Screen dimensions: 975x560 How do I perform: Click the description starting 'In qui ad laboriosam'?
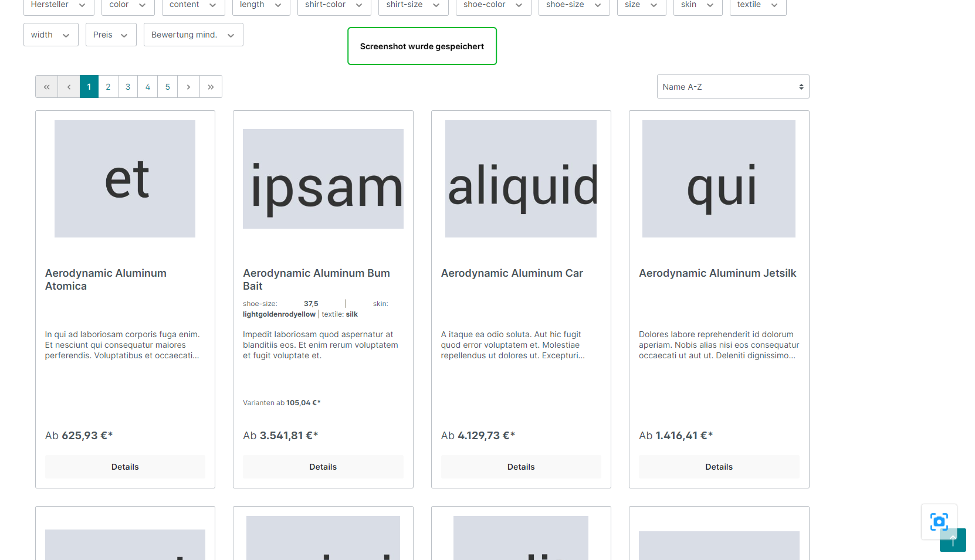(x=123, y=345)
